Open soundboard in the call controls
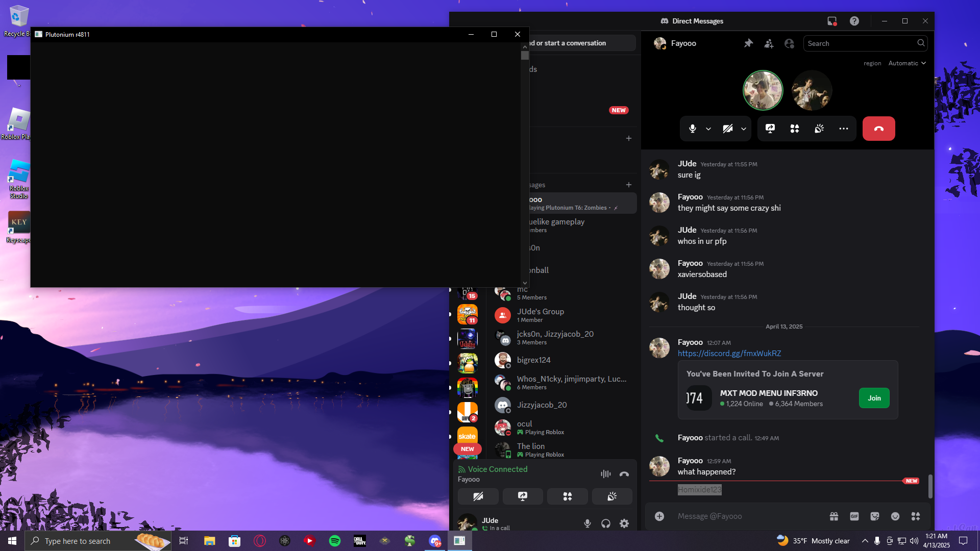This screenshot has height=551, width=980. (x=819, y=129)
